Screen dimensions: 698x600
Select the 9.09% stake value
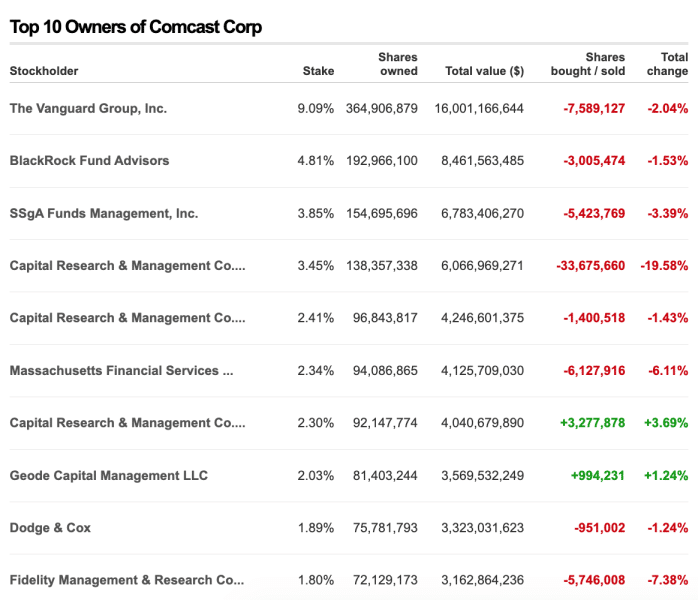click(x=316, y=108)
